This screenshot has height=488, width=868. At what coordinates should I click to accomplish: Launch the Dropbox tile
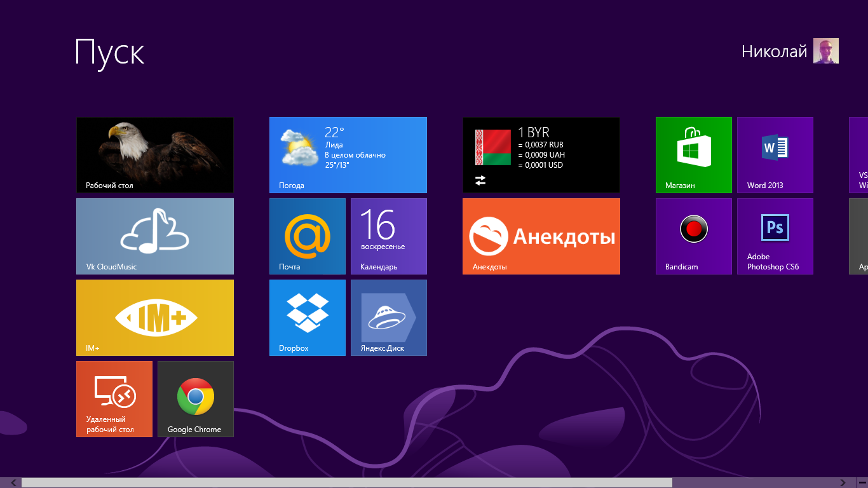click(308, 318)
